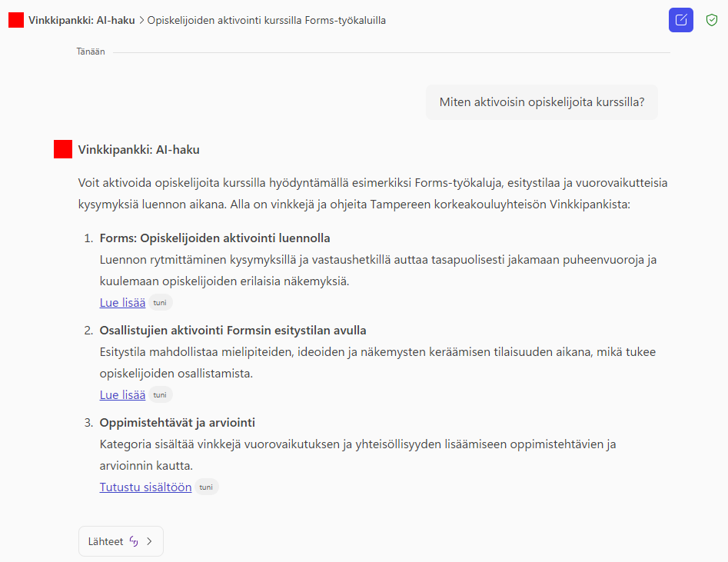The width and height of the screenshot is (728, 562).
Task: Click the Tänään date separator label
Action: coord(91,52)
